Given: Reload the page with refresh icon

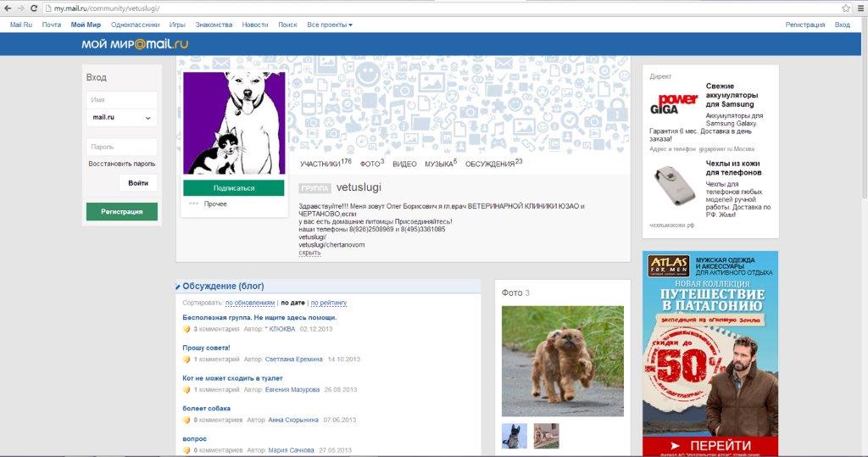Looking at the screenshot, I should click(x=34, y=8).
